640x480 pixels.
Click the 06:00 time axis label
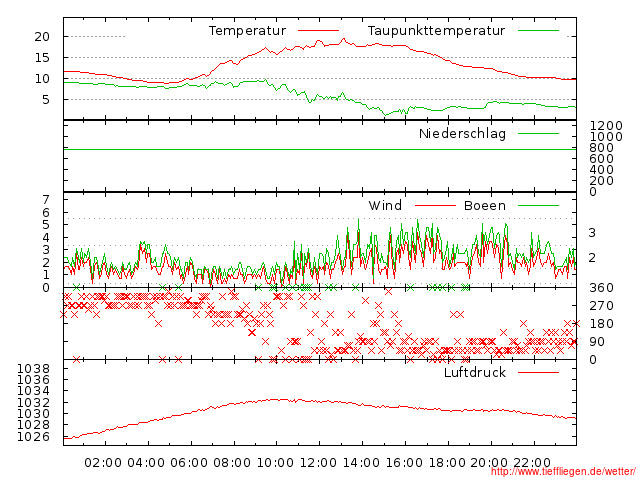click(x=189, y=463)
